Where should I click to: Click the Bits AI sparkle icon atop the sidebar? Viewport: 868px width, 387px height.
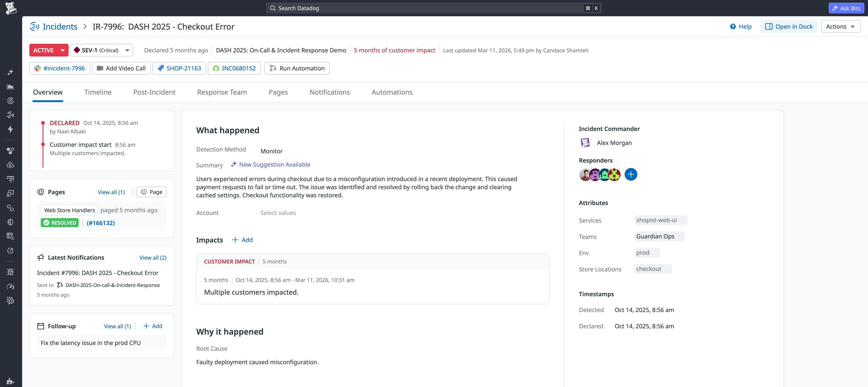click(10, 72)
